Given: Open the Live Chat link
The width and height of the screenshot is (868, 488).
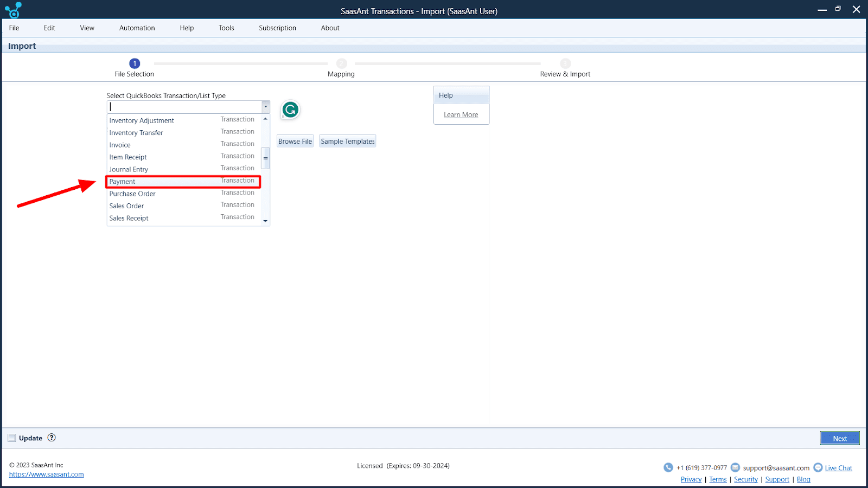Looking at the screenshot, I should [x=838, y=468].
